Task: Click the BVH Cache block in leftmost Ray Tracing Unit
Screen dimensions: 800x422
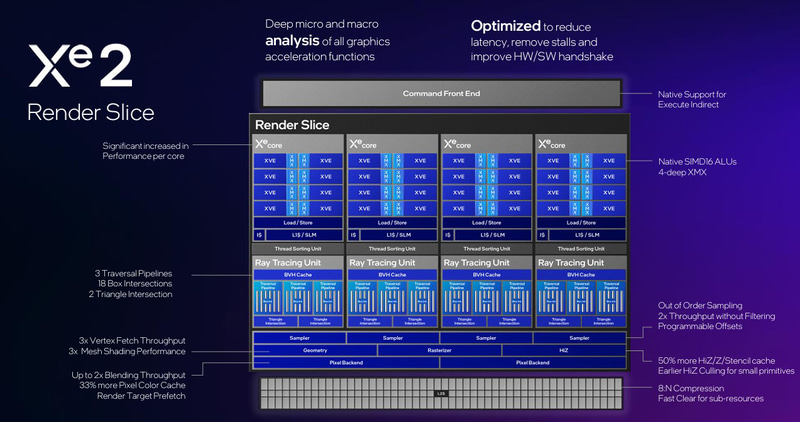Action: click(298, 275)
